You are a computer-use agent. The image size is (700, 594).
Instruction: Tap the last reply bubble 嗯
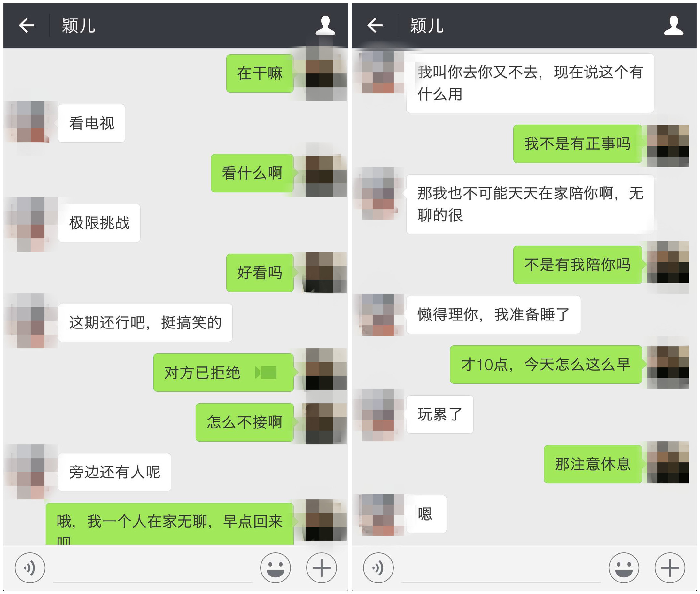[426, 514]
